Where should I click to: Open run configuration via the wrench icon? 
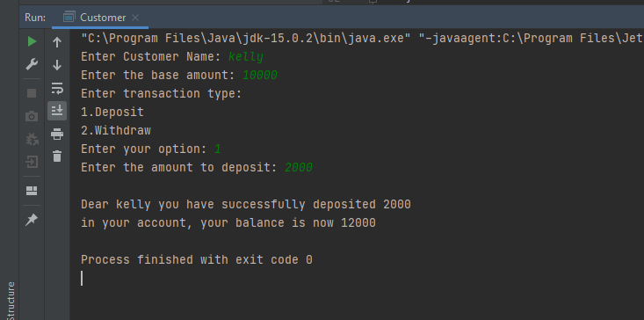[x=32, y=64]
